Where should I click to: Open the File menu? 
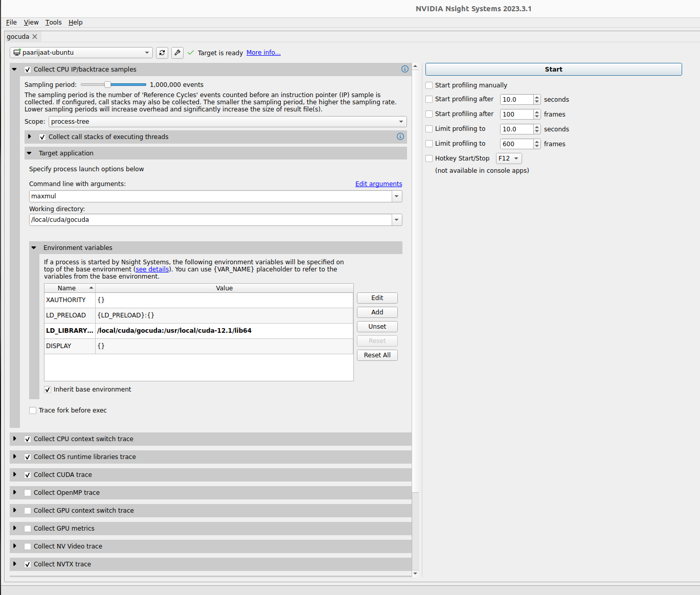11,22
